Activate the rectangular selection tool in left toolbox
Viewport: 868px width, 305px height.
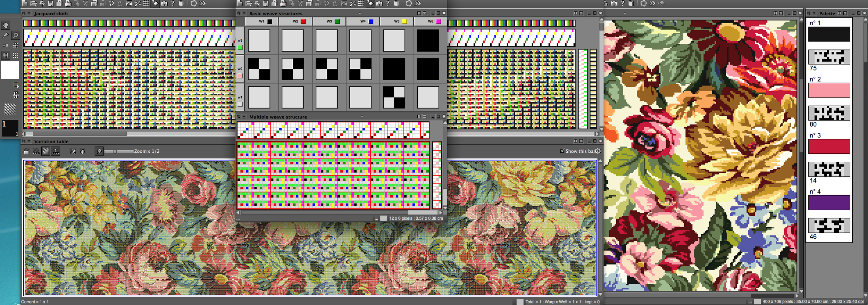pos(15,85)
